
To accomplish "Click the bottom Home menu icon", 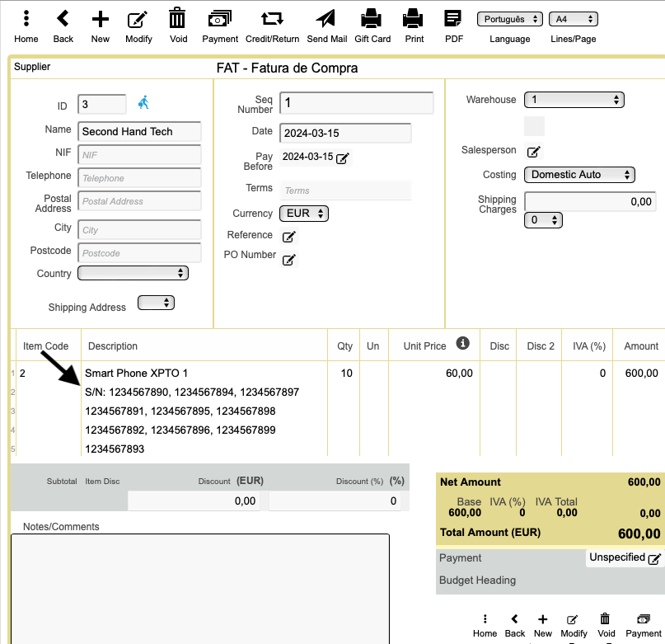I will (485, 625).
